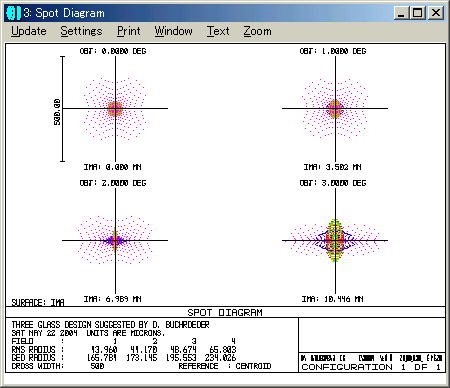This screenshot has width=450, height=388.
Task: Click the IMA: 10.446 MM label
Action: (x=332, y=299)
